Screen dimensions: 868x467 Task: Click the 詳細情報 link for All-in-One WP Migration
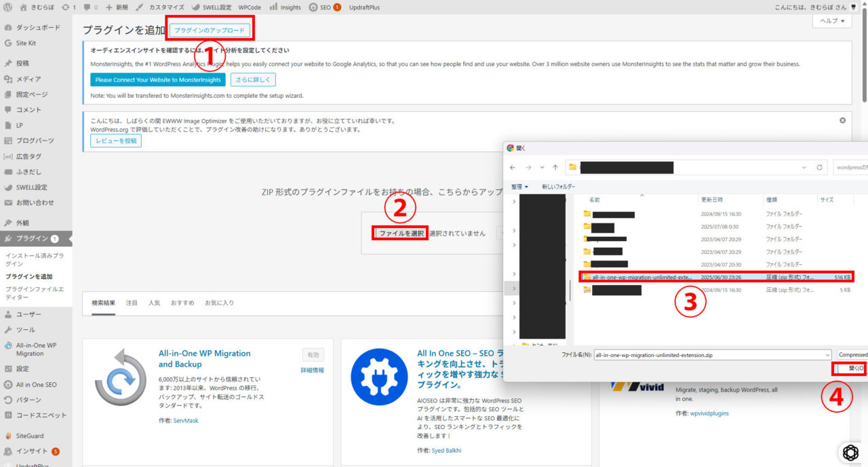[x=312, y=371]
